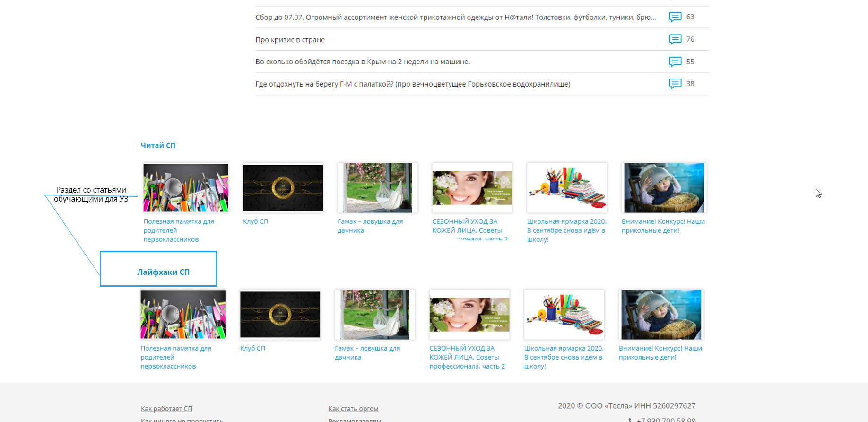The image size is (868, 422).
Task: Click the pencil cup and books thumbnail under 'Лайфхаки СП'
Action: click(564, 315)
